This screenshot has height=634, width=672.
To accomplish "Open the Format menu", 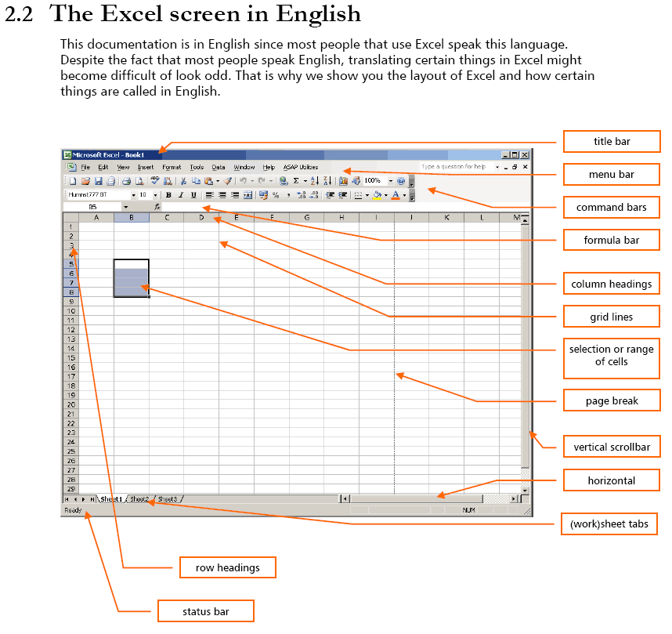I will [x=172, y=167].
